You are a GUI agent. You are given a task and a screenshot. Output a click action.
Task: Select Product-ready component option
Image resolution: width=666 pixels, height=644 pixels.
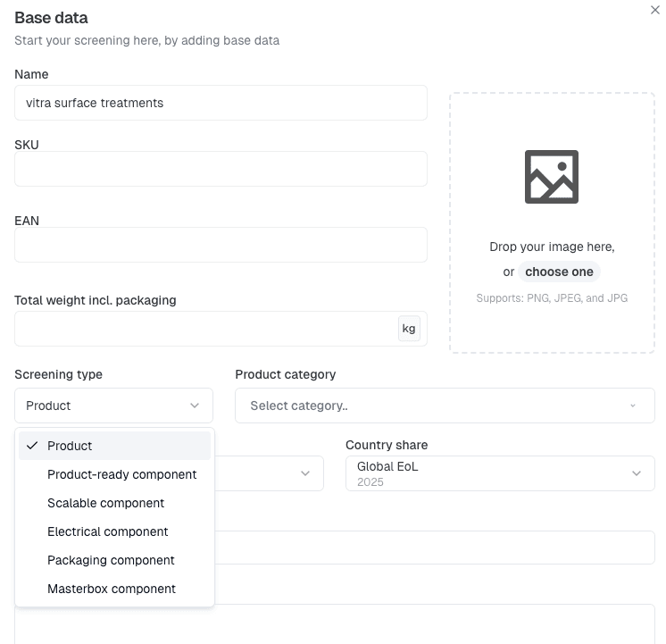click(x=121, y=474)
